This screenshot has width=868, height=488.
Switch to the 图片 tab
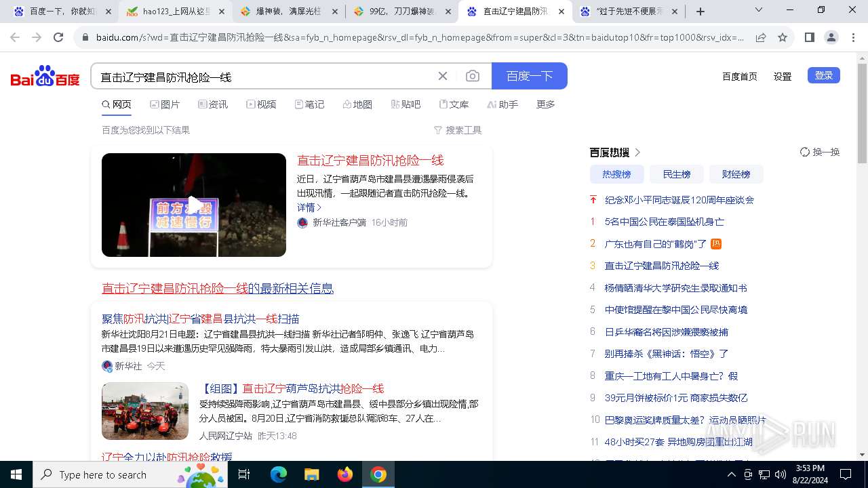(165, 104)
